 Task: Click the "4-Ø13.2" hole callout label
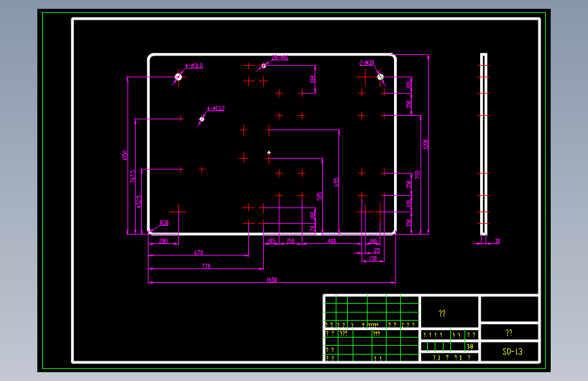click(x=216, y=108)
